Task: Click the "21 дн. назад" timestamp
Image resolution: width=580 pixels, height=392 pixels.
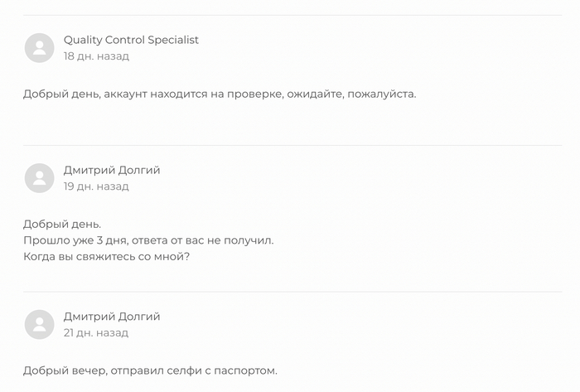Action: (x=96, y=333)
